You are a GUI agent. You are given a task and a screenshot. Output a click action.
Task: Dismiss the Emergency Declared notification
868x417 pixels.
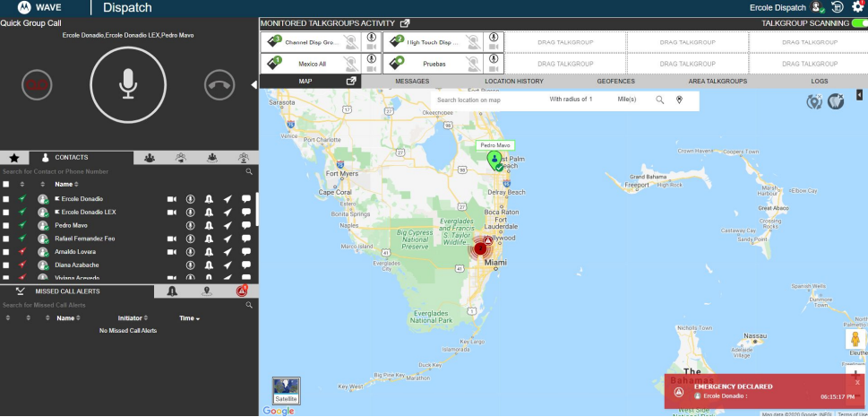[x=857, y=383]
